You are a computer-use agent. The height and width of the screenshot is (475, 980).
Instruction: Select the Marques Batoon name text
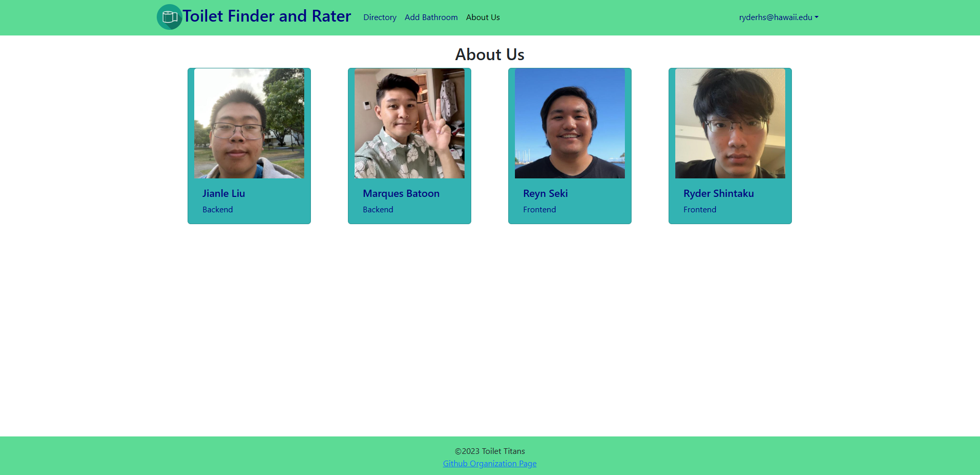click(x=401, y=194)
